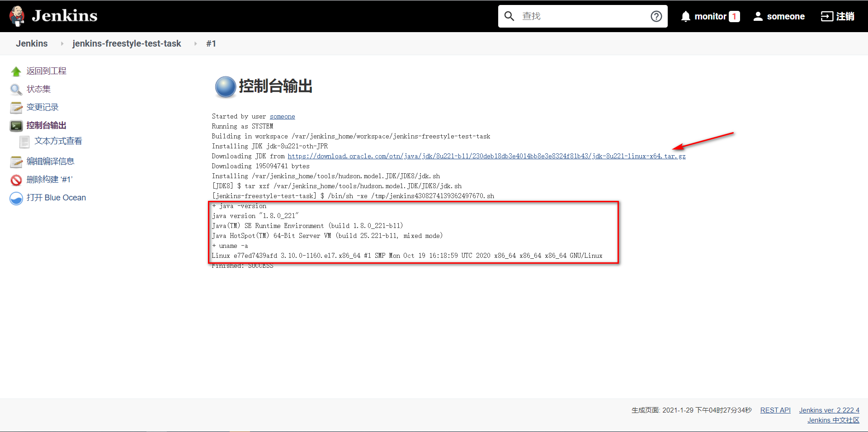Viewport: 868px width, 432px height.
Task: Click the Jenkins butler logo icon
Action: coord(17,16)
